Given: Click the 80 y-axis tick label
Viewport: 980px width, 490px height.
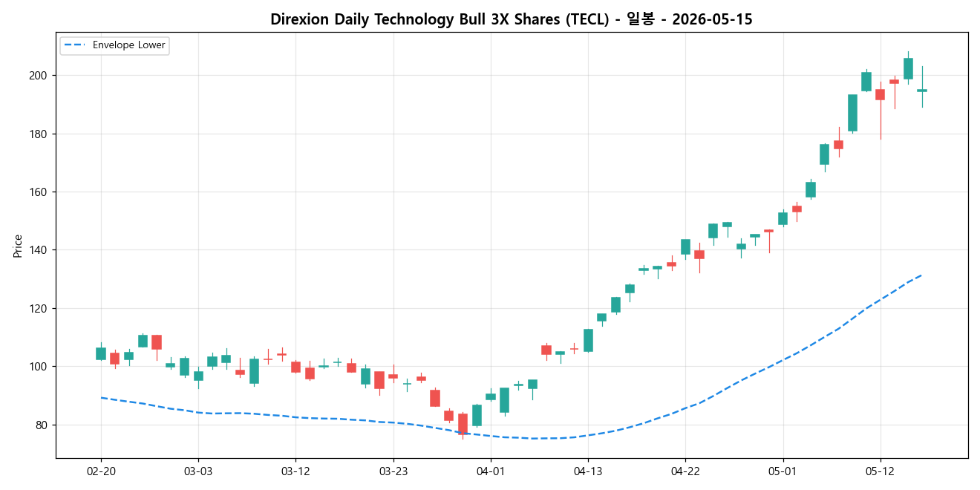Looking at the screenshot, I should click(x=41, y=425).
